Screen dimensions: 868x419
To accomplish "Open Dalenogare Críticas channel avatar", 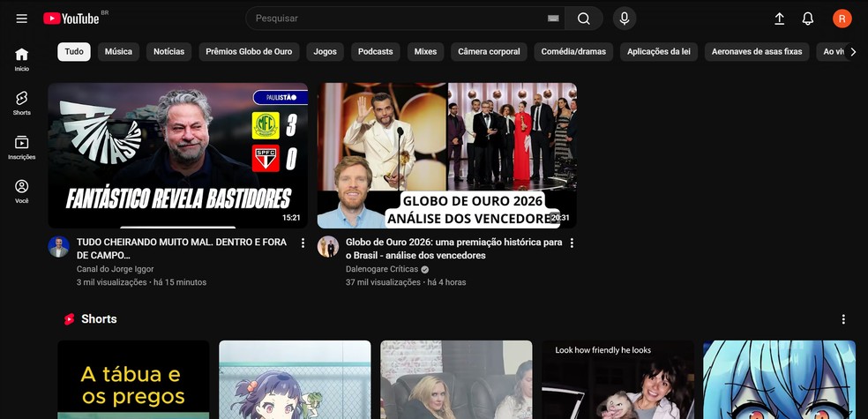I will pos(328,247).
